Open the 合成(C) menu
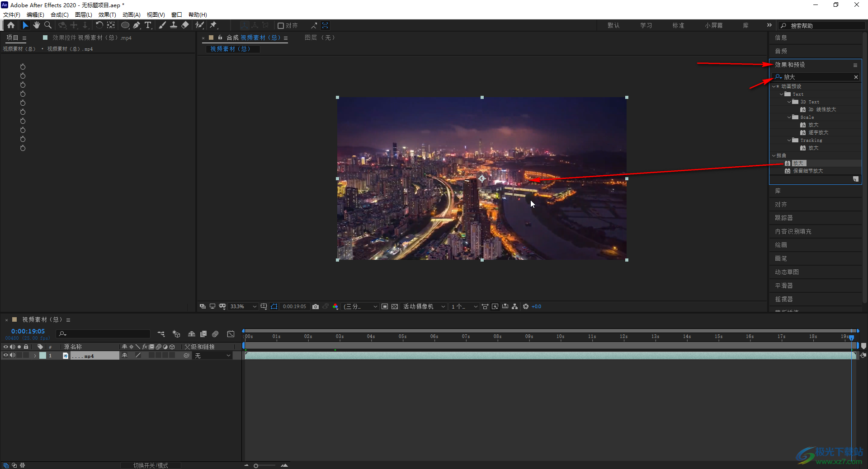The width and height of the screenshot is (868, 469). pos(59,14)
